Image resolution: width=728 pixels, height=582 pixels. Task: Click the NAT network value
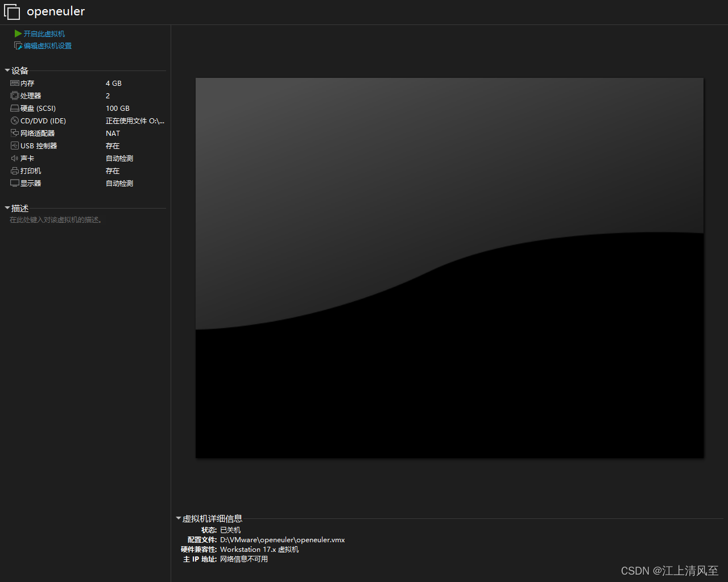113,134
